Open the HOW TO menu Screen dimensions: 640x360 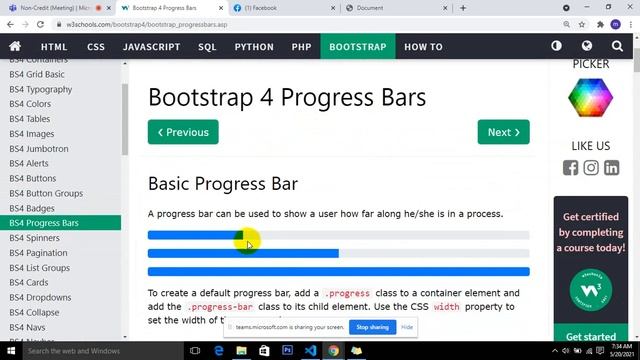[x=423, y=47]
